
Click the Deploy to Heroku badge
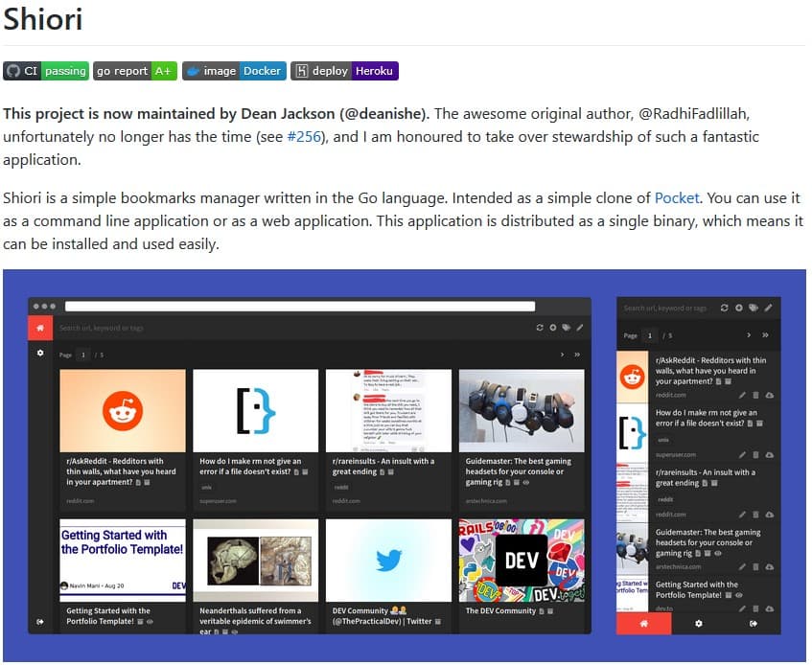pos(344,71)
